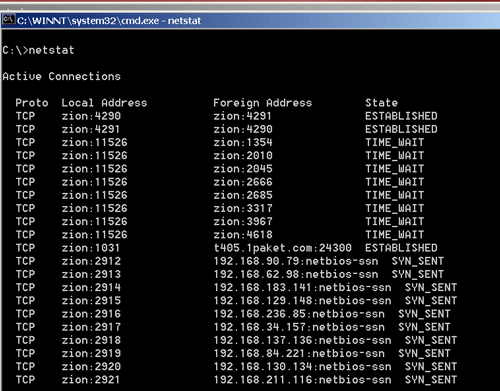Click local address 'zion:1031'
The height and width of the screenshot is (391, 500).
91,248
